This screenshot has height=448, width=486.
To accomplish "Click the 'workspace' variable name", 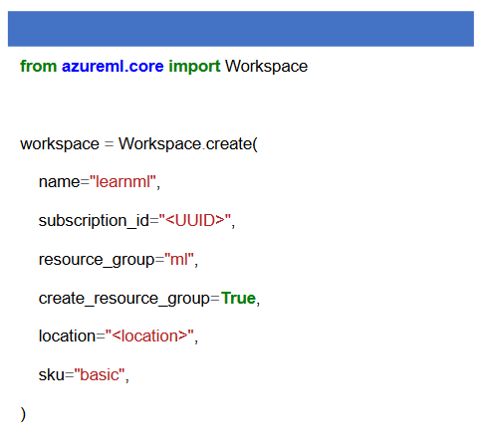I will (x=60, y=144).
